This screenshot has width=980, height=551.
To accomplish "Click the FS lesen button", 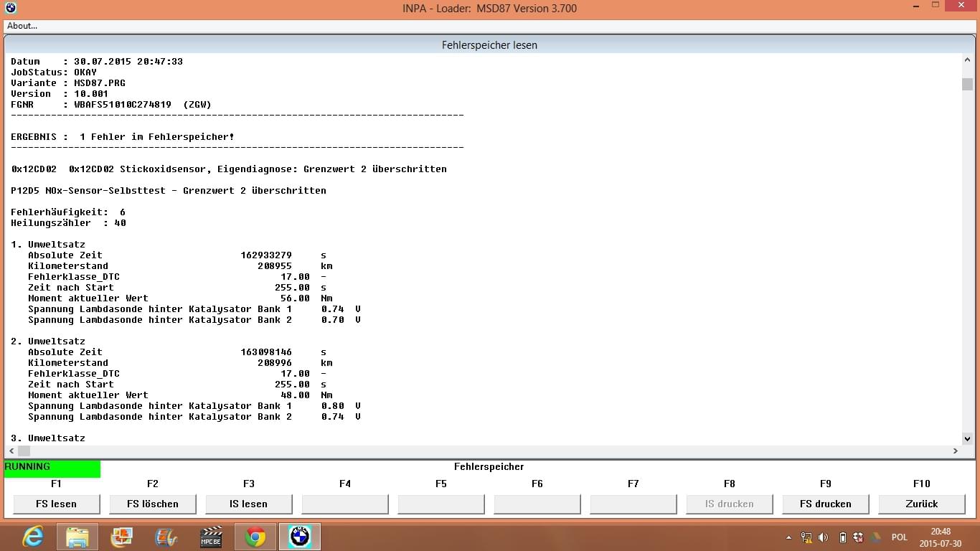I will tap(56, 504).
